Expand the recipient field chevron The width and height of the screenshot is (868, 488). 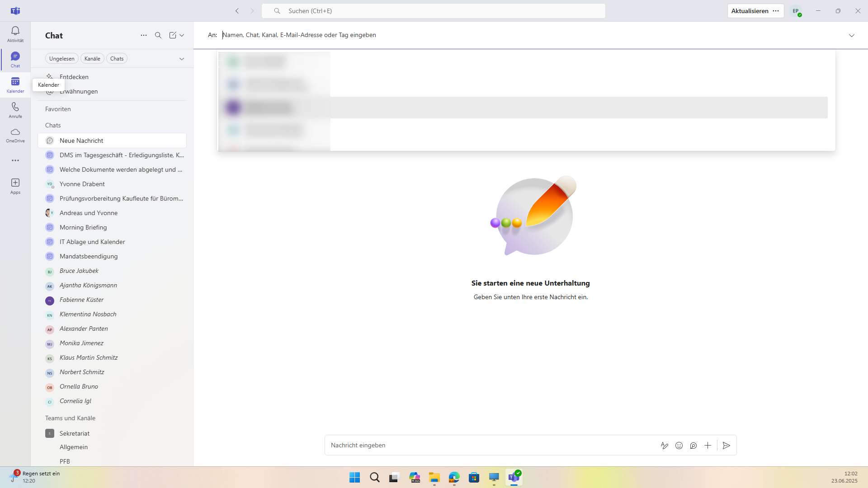click(852, 35)
